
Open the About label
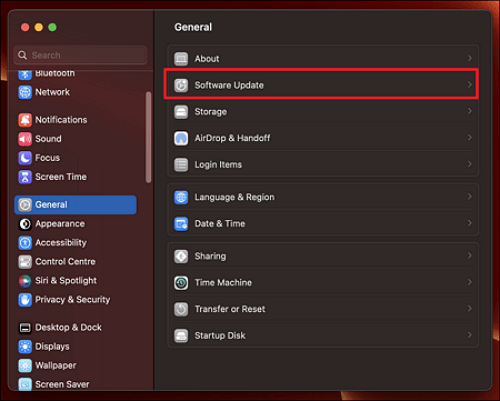(x=207, y=59)
